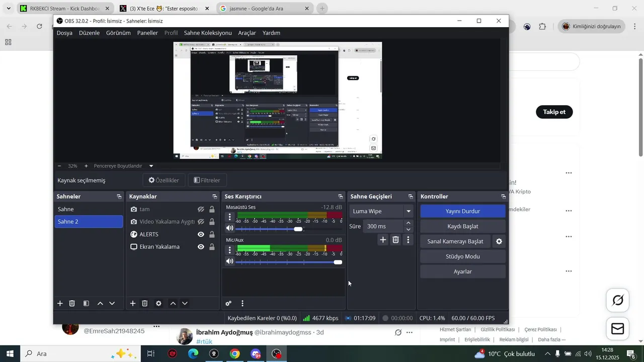Hide the Ekran Yakalama source
This screenshot has height=362, width=644.
click(201, 247)
